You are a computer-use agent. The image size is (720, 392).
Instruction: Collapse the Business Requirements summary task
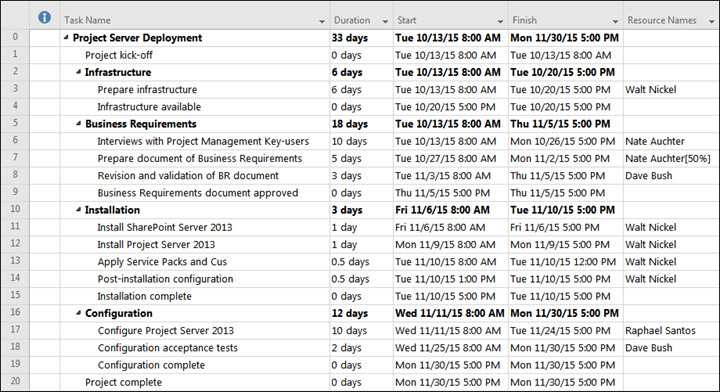click(x=79, y=123)
